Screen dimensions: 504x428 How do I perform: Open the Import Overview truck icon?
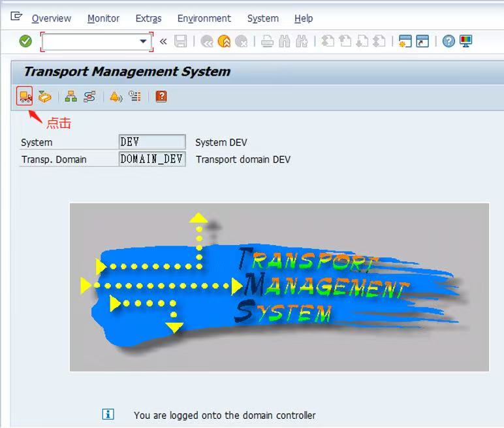25,96
